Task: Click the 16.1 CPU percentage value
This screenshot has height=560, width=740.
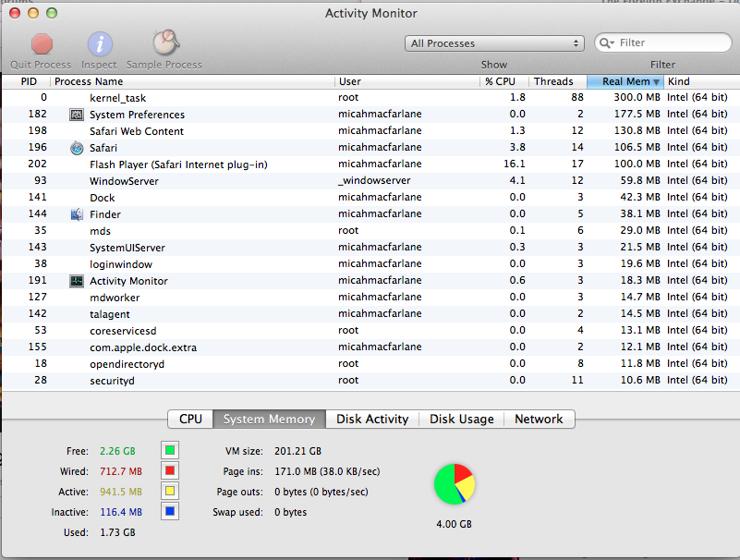Action: pyautogui.click(x=515, y=164)
